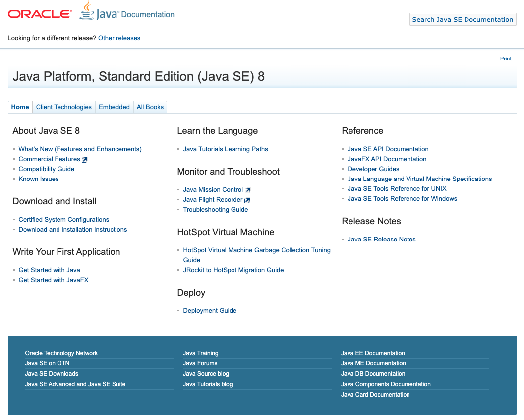Open the Commercial Features link
524x420 pixels.
click(50, 159)
